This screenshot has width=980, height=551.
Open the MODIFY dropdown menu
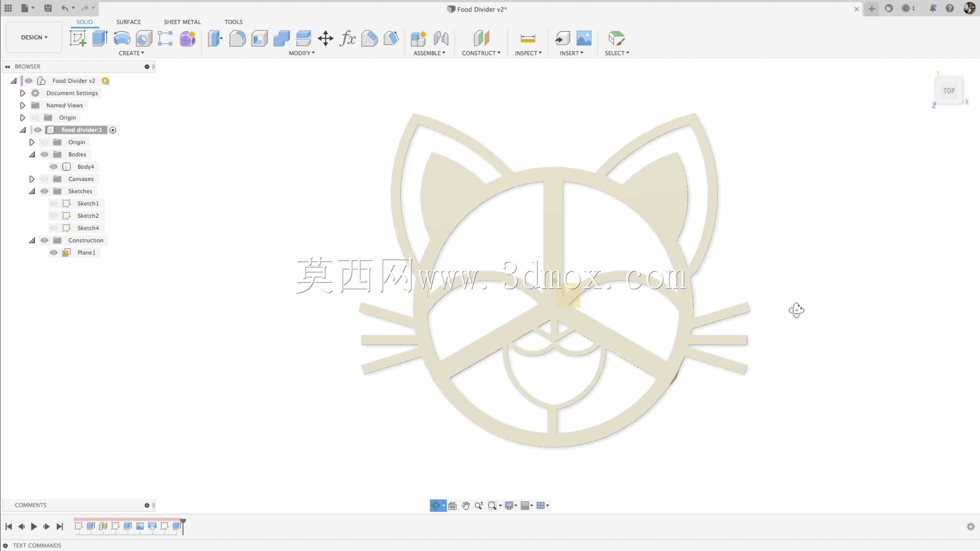[302, 53]
